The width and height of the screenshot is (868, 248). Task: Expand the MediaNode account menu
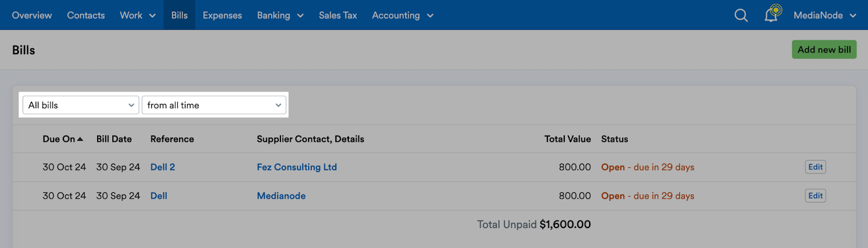tap(825, 15)
